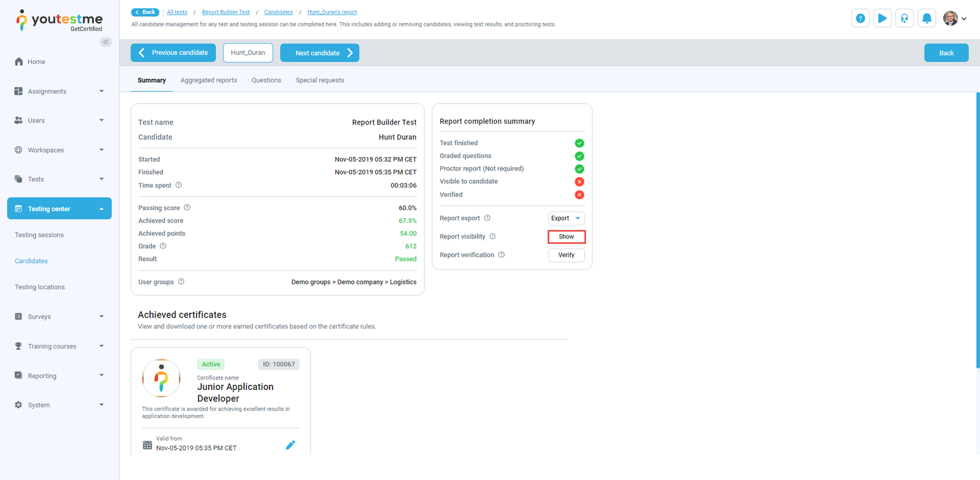Click the Report Builder Test breadcrumb link

[x=225, y=12]
